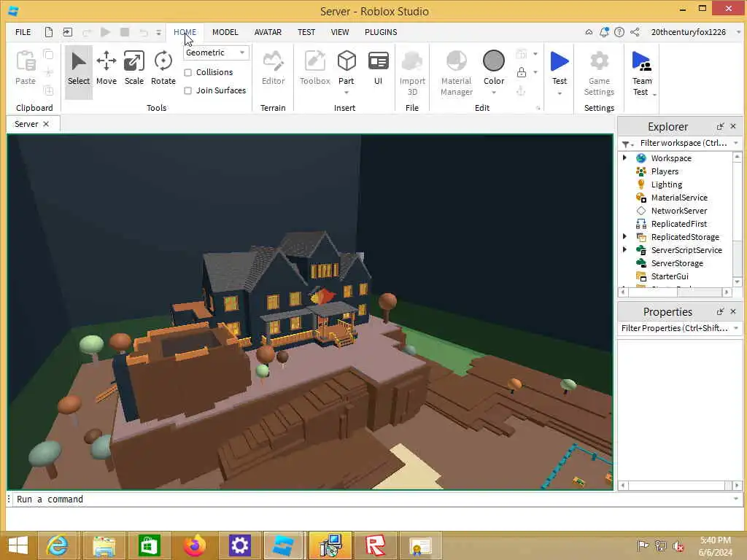Switch to the MODEL tab
Image resolution: width=747 pixels, height=560 pixels.
[x=225, y=32]
